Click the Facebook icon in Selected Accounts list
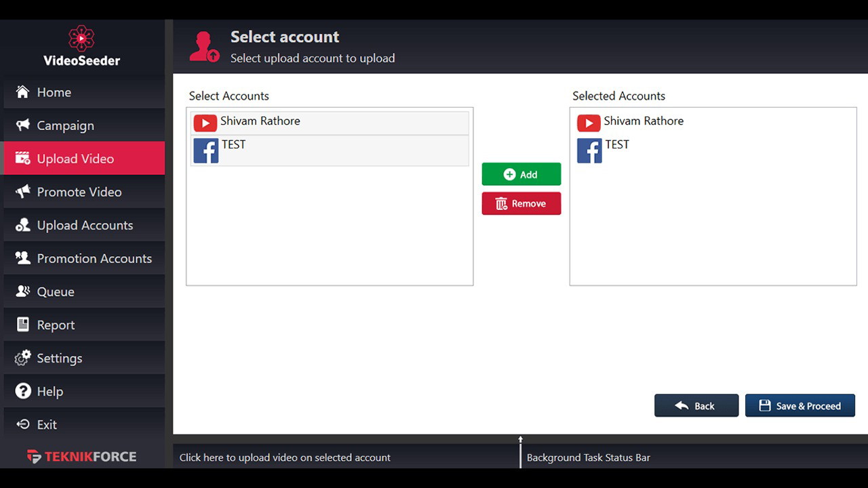Screen dimensions: 868x488 coord(589,150)
